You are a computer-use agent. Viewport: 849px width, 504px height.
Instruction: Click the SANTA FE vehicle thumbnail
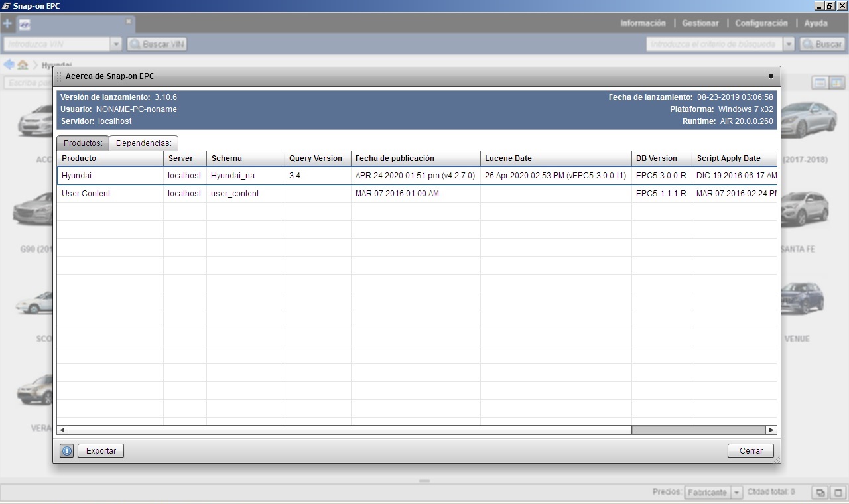click(x=803, y=209)
